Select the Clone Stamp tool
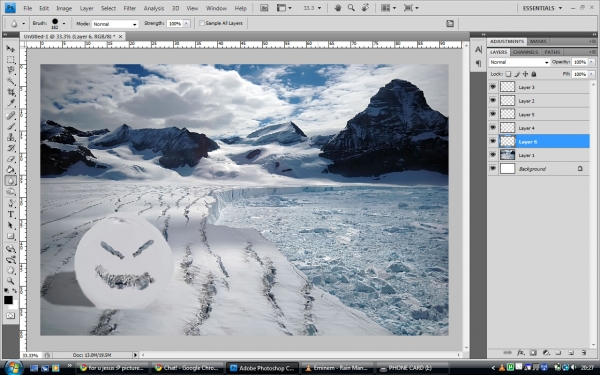Image resolution: width=600 pixels, height=375 pixels. pyautogui.click(x=10, y=137)
